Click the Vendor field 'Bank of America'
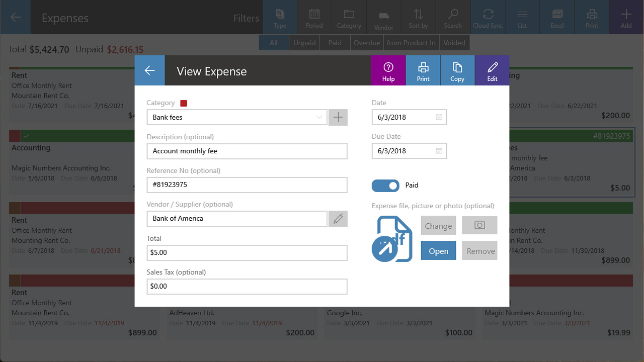Screen dimensions: 644x362 coord(237,219)
